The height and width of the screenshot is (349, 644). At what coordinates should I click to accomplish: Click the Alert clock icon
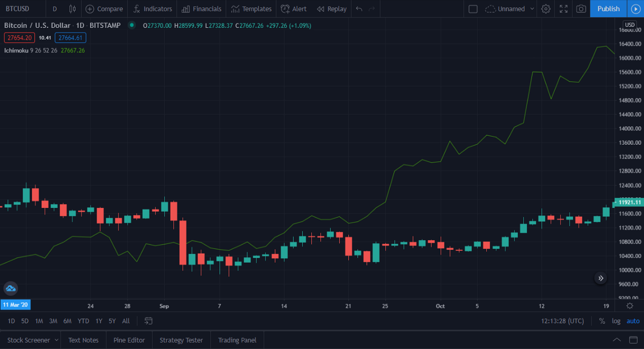(x=285, y=9)
